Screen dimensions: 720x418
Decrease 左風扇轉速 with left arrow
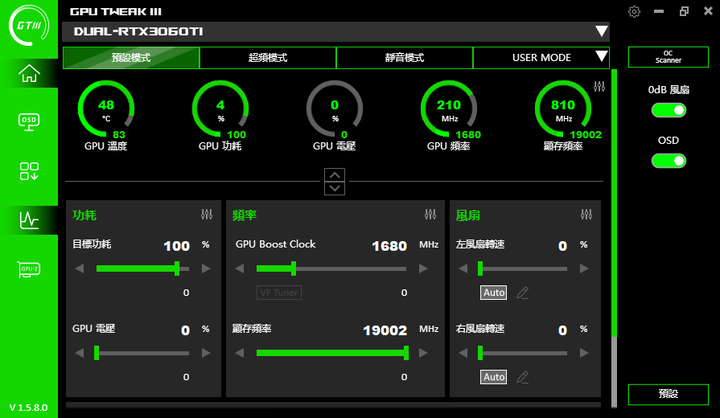(x=463, y=268)
